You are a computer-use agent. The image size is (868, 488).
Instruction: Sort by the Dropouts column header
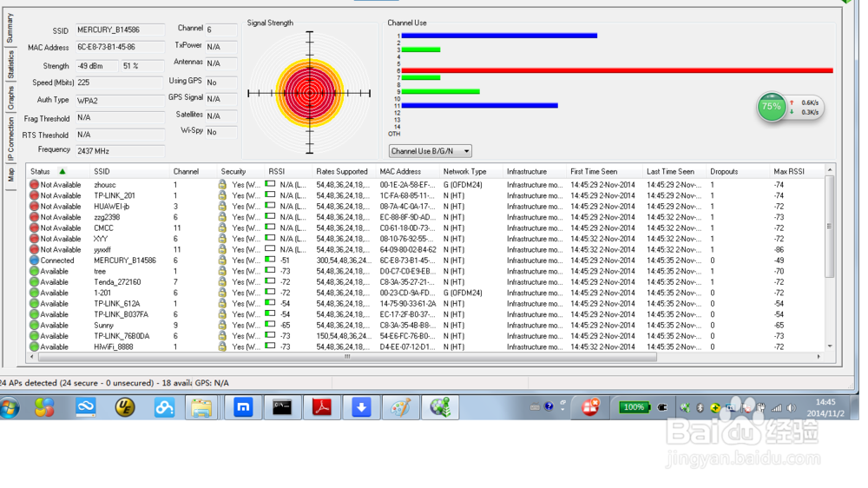click(737, 172)
